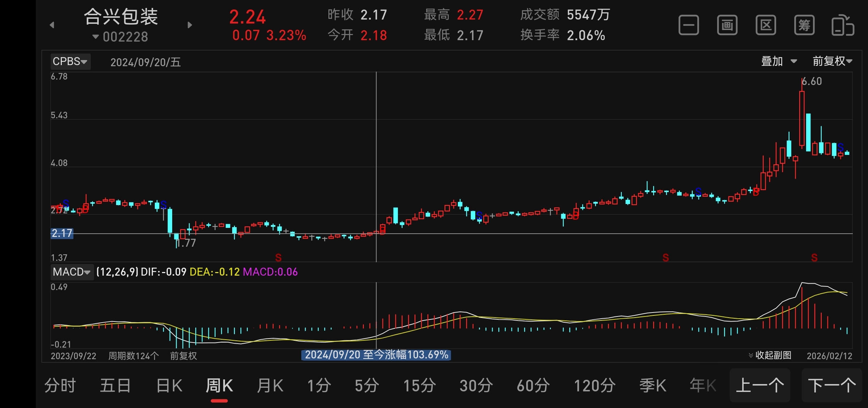Viewport: 868px width, 408px height.
Task: Collapse the sub-chart via 收起副图
Action: tap(770, 355)
